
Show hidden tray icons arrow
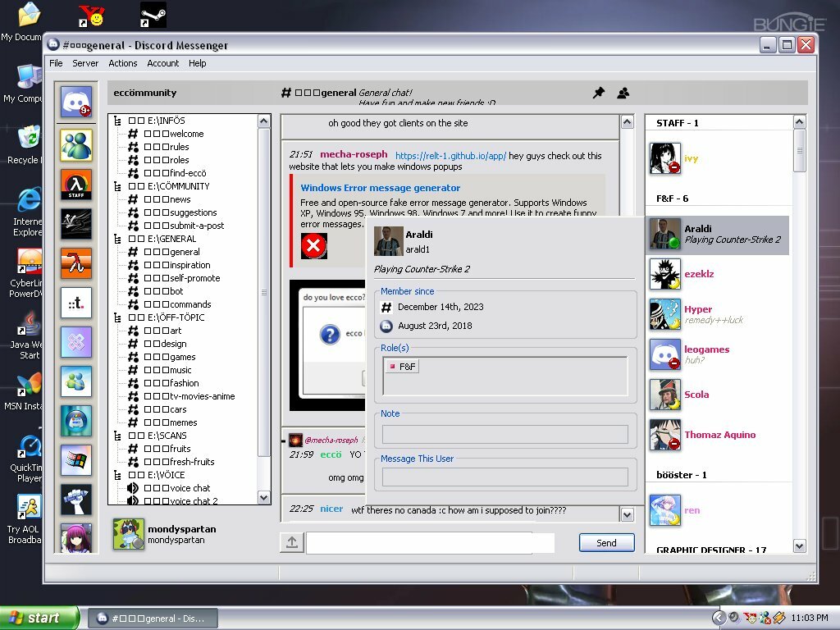pos(719,618)
